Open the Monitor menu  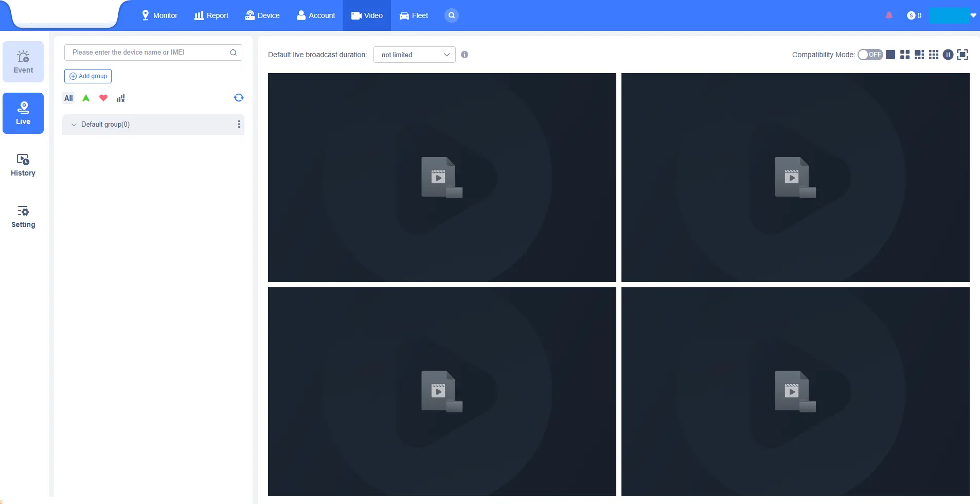(x=159, y=15)
